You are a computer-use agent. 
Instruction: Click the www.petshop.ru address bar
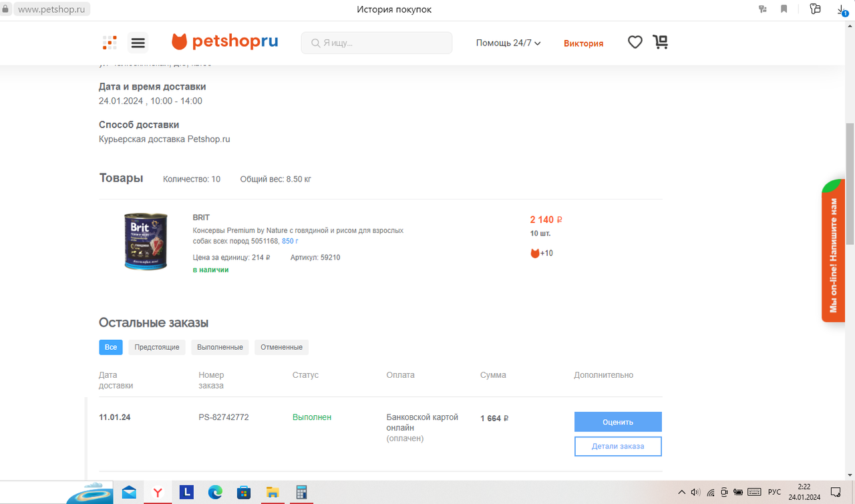click(x=52, y=9)
